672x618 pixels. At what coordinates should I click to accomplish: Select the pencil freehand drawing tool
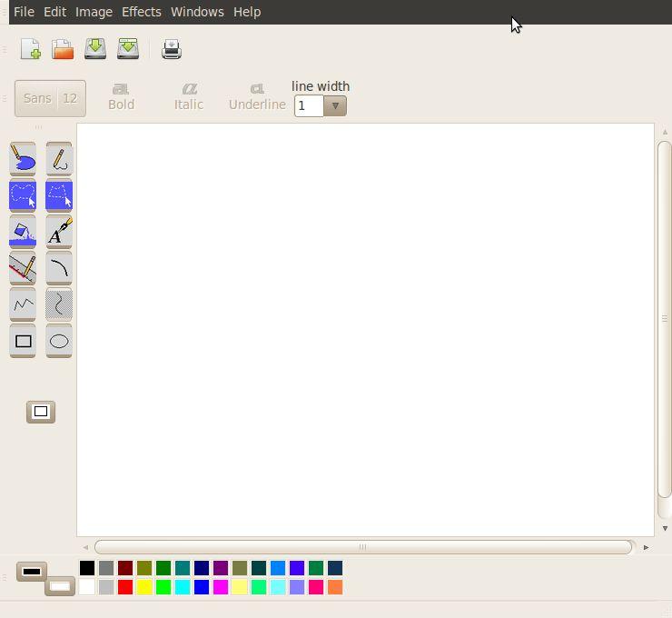59,159
